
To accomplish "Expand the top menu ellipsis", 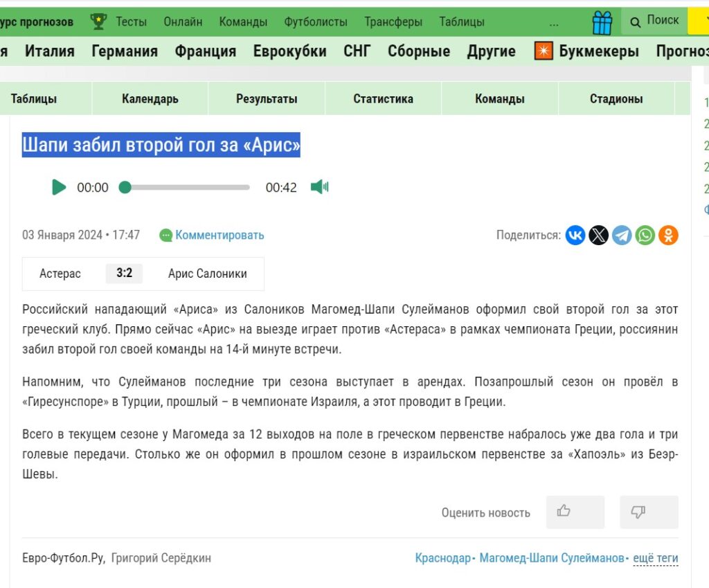I will tap(553, 23).
